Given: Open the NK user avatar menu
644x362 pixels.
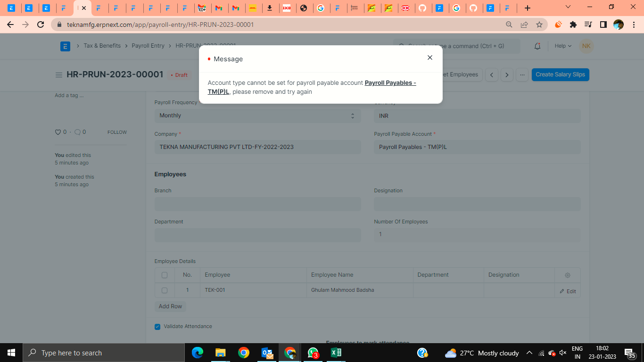Looking at the screenshot, I should pyautogui.click(x=586, y=46).
